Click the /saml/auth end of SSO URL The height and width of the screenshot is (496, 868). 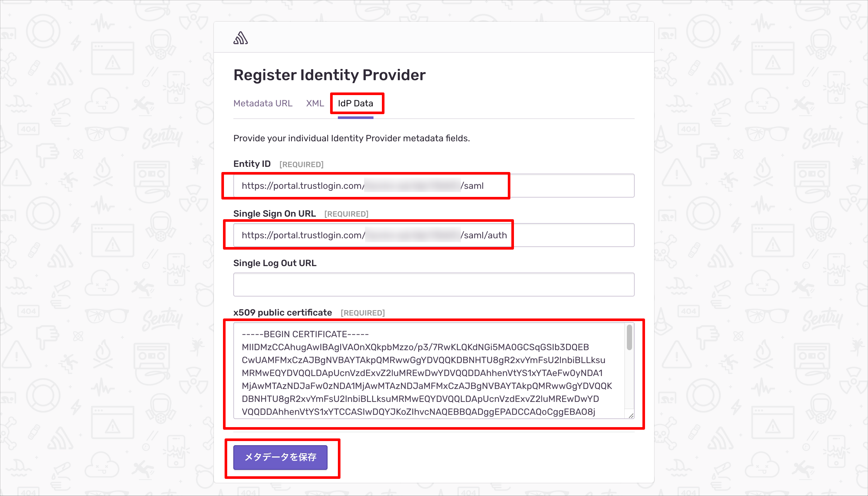point(484,235)
